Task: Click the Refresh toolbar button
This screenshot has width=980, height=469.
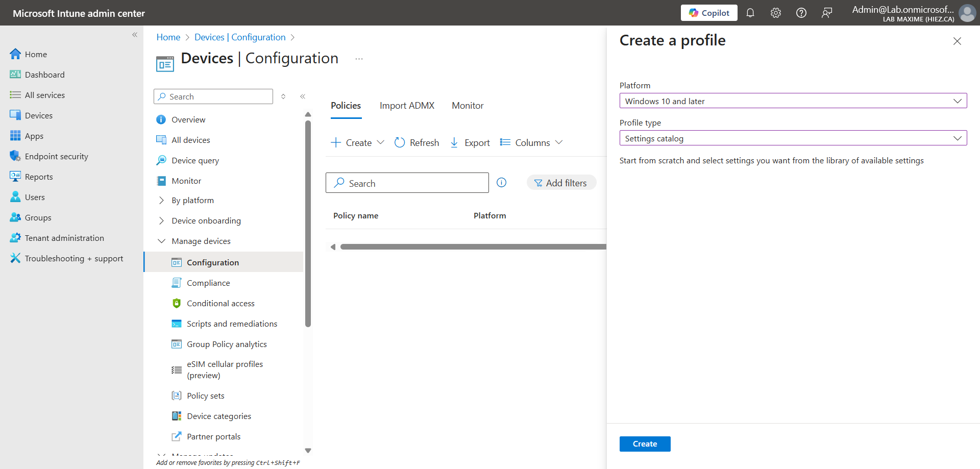Action: tap(417, 143)
